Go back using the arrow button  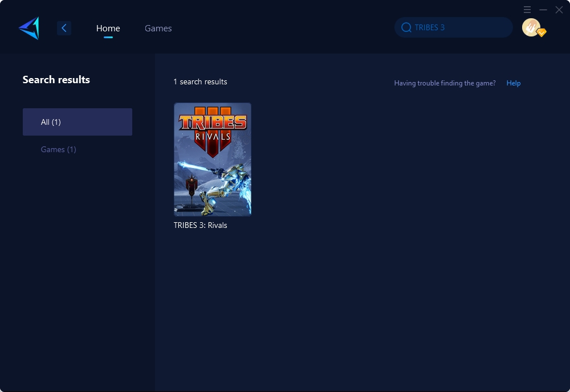(64, 28)
